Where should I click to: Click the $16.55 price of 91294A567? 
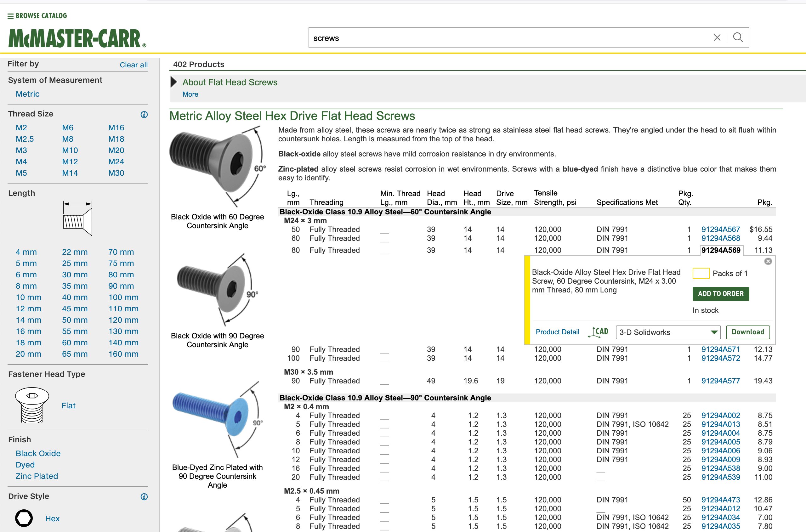(761, 229)
